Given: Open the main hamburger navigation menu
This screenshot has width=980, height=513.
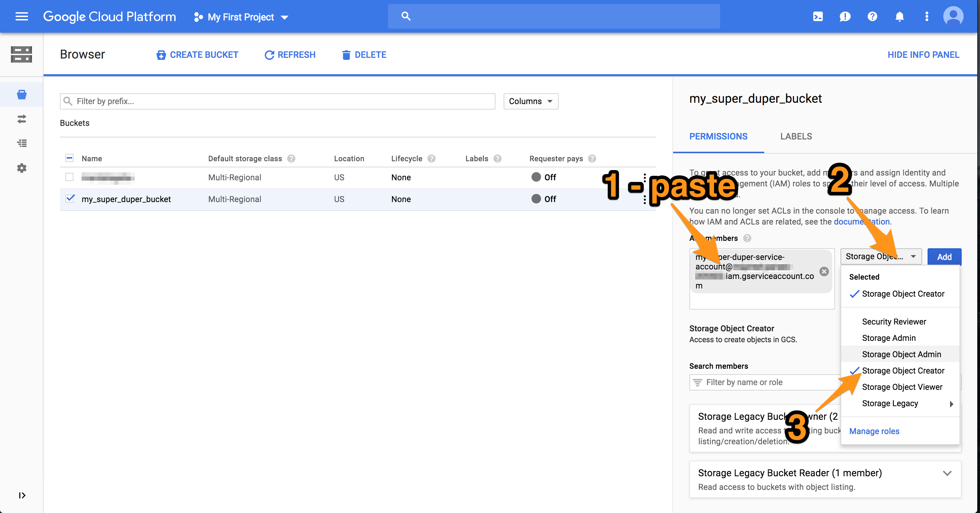Looking at the screenshot, I should point(22,16).
